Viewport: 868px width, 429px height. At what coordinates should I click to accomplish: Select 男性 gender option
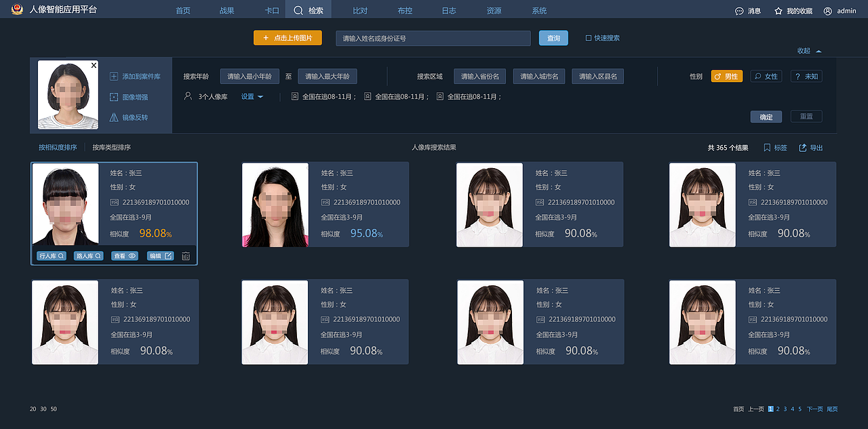tap(727, 77)
